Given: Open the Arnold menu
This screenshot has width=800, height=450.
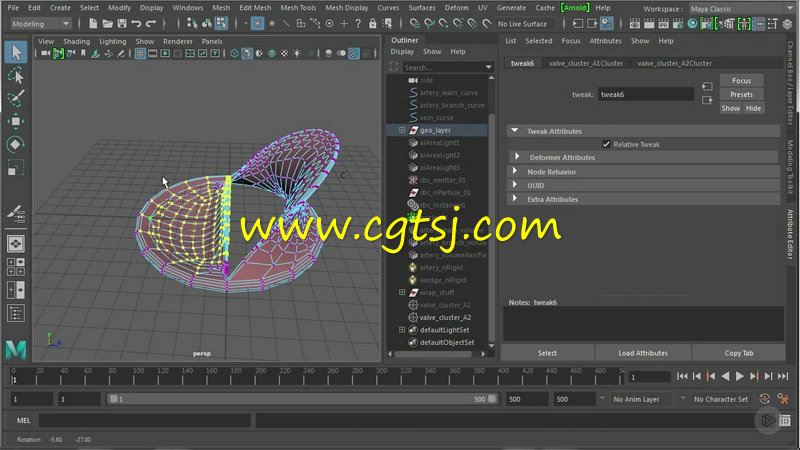Looking at the screenshot, I should pos(574,8).
